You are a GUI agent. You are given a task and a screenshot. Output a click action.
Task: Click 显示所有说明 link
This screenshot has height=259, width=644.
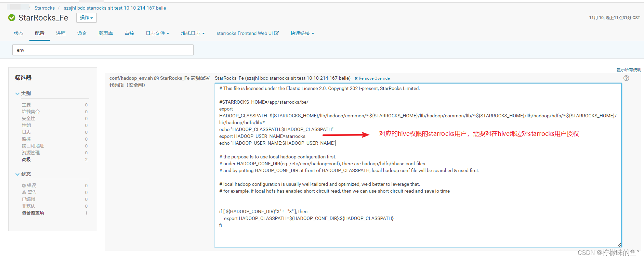pos(629,70)
